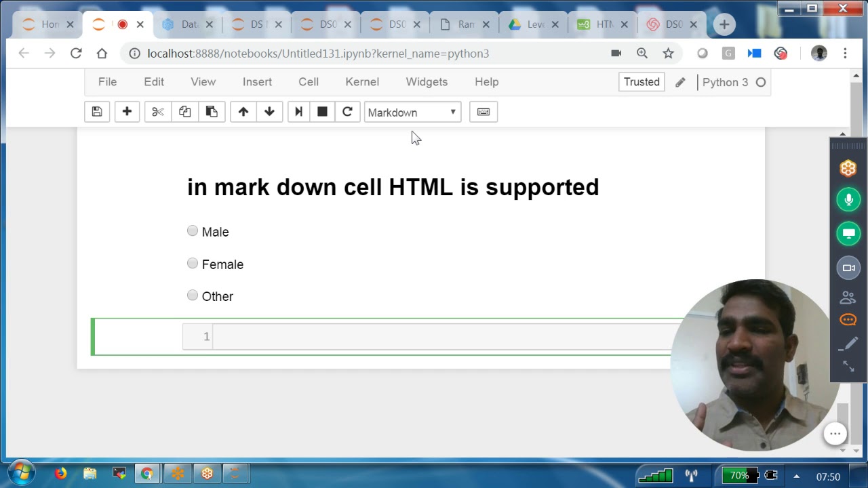868x488 pixels.
Task: Reload the page in Chrome
Action: coord(76,53)
